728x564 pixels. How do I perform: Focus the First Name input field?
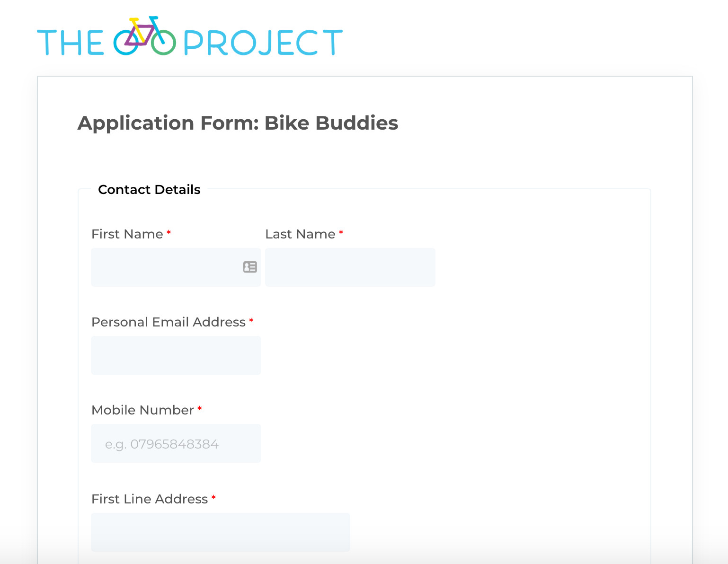coord(166,267)
